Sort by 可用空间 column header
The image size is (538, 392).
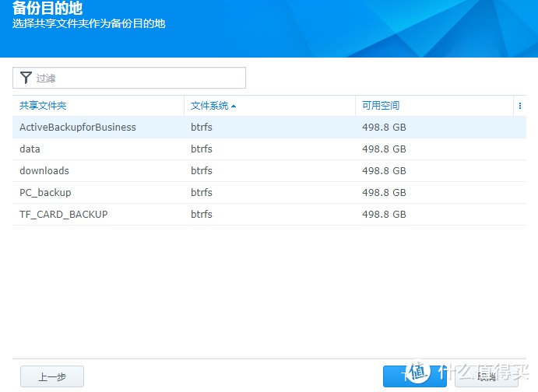point(381,106)
